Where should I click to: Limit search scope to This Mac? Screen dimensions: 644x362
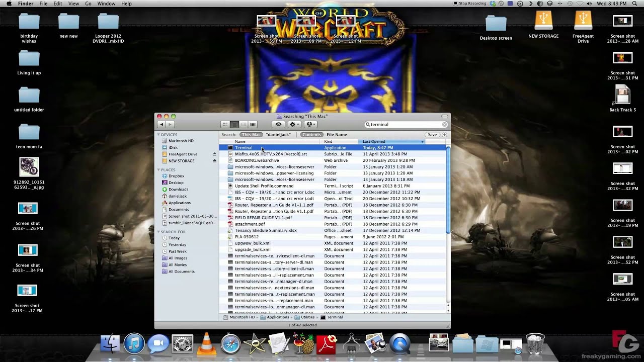point(251,135)
